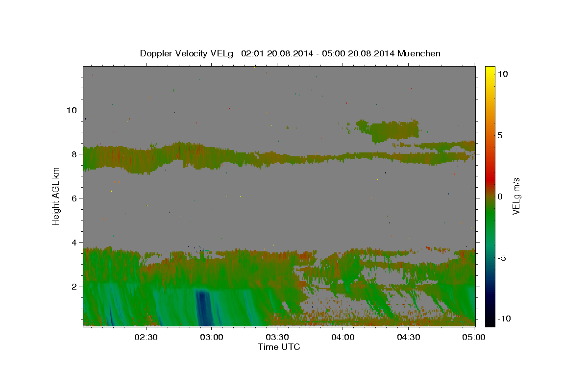Viewport: 588px width, 392px height.
Task: Click the plot title 'Doppler Velocity VELg'
Action: click(x=188, y=53)
